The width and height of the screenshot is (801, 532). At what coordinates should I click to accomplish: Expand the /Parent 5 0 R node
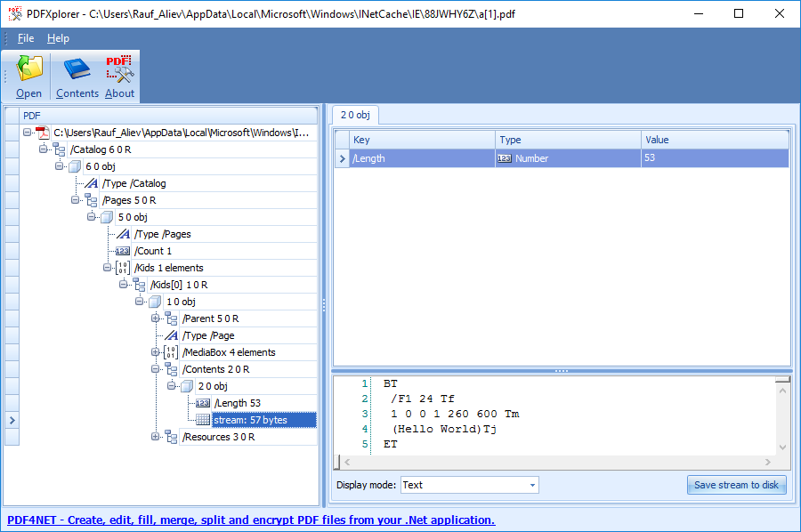point(155,318)
